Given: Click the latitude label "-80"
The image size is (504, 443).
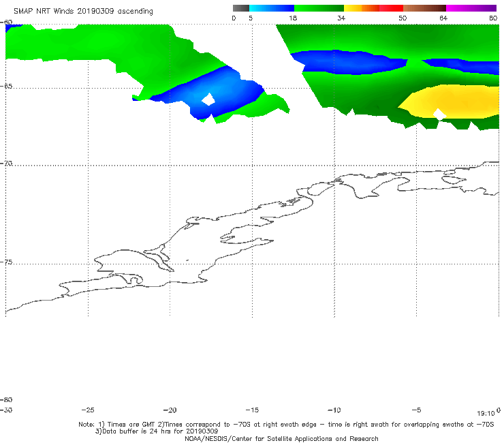Looking at the screenshot, I should (6, 399).
